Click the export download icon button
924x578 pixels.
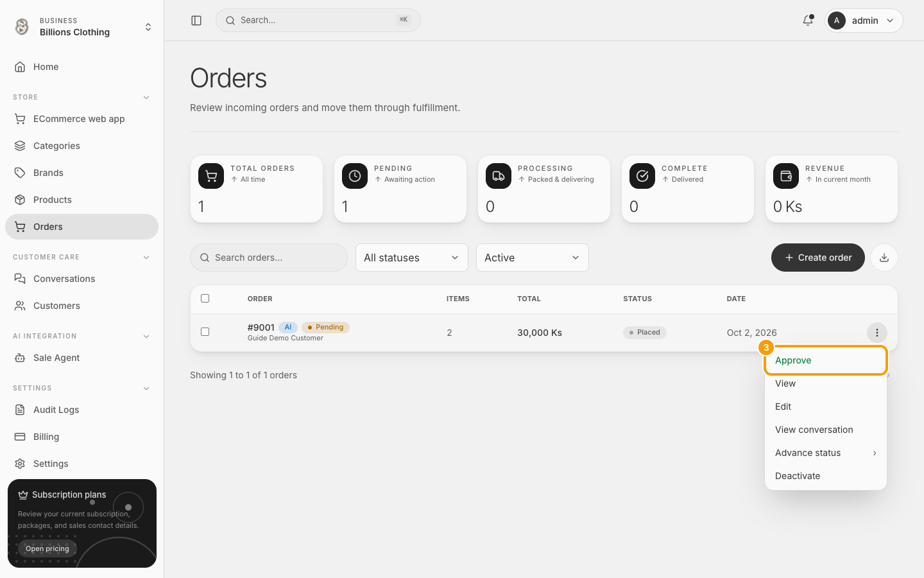[884, 258]
